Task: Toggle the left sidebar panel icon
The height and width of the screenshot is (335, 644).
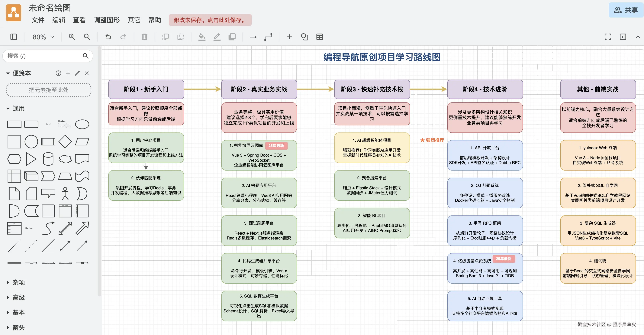Action: click(14, 37)
